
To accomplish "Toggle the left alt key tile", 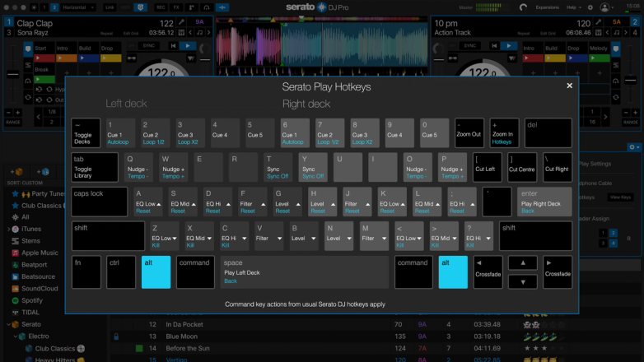I will point(156,271).
